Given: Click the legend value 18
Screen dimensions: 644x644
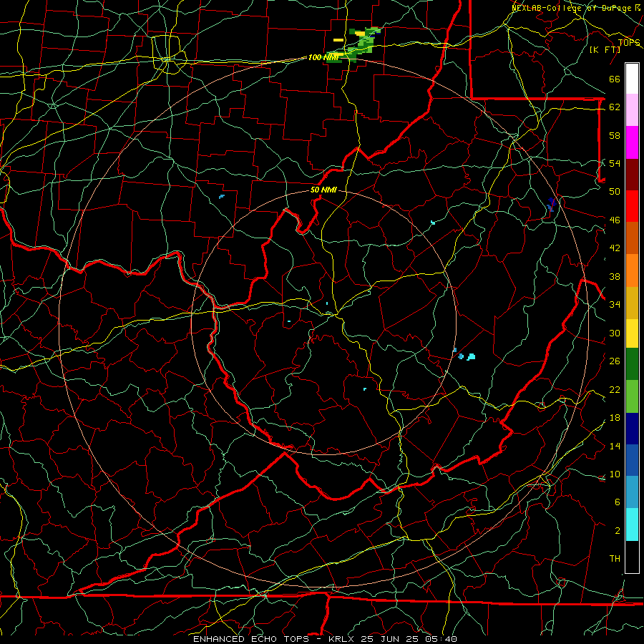Looking at the screenshot, I should (615, 418).
